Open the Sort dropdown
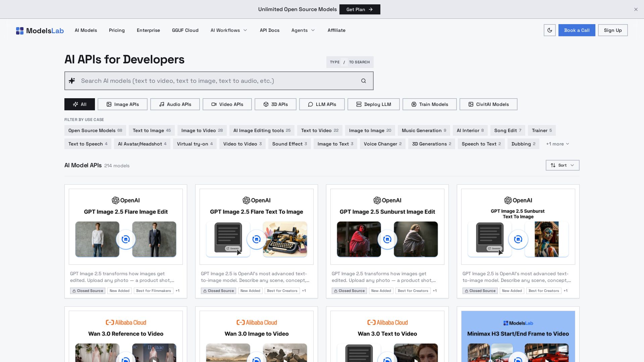Screen dimensions: 644x362 pyautogui.click(x=562, y=165)
